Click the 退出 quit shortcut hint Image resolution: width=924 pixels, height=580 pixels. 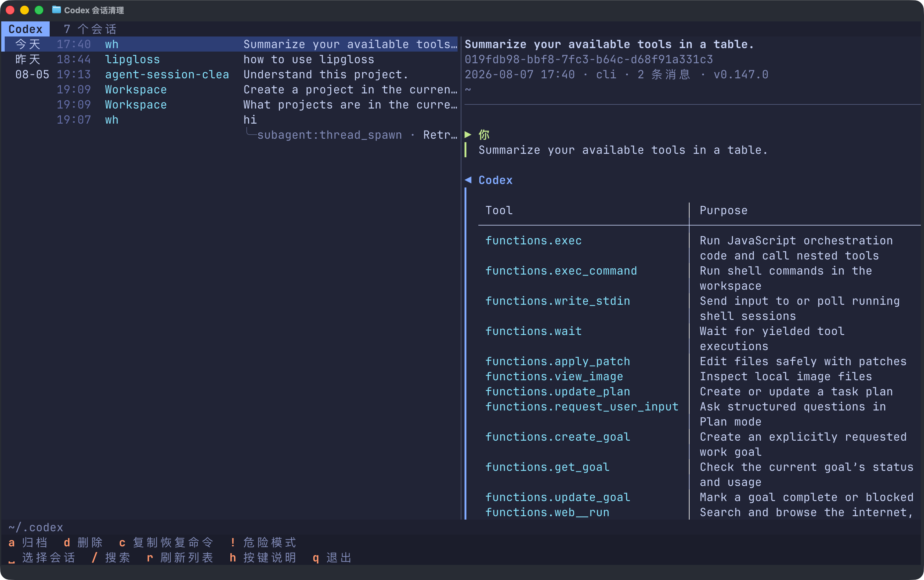click(332, 557)
